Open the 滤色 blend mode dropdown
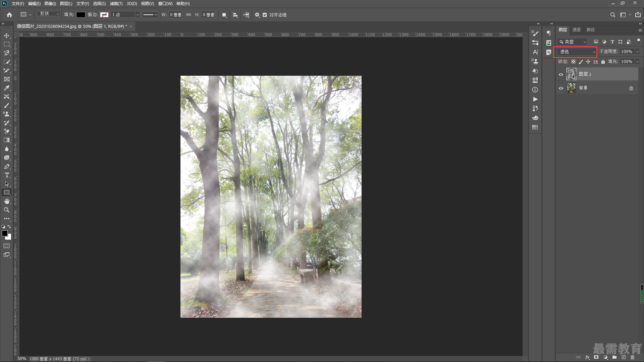 (x=576, y=52)
